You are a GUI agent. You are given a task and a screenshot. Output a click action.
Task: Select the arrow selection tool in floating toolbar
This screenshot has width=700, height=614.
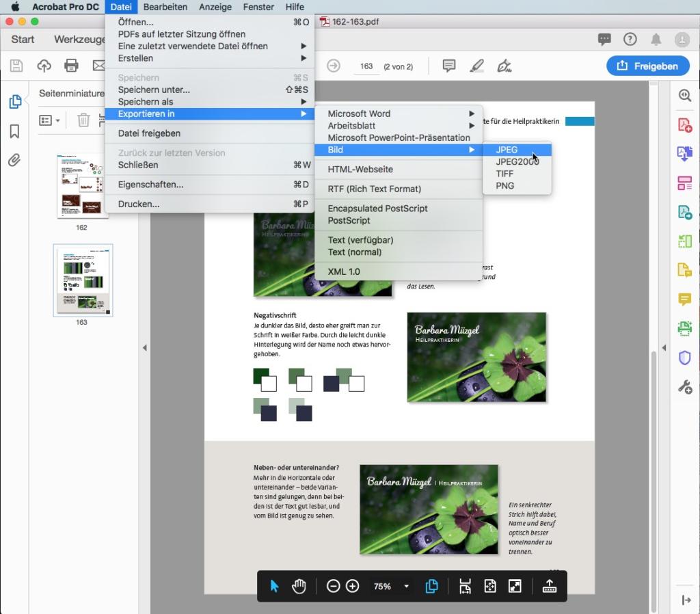pyautogui.click(x=274, y=586)
